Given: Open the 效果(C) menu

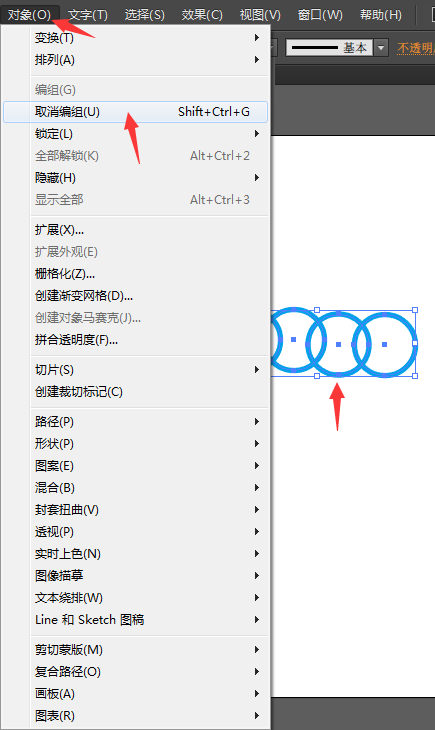Looking at the screenshot, I should pos(202,14).
